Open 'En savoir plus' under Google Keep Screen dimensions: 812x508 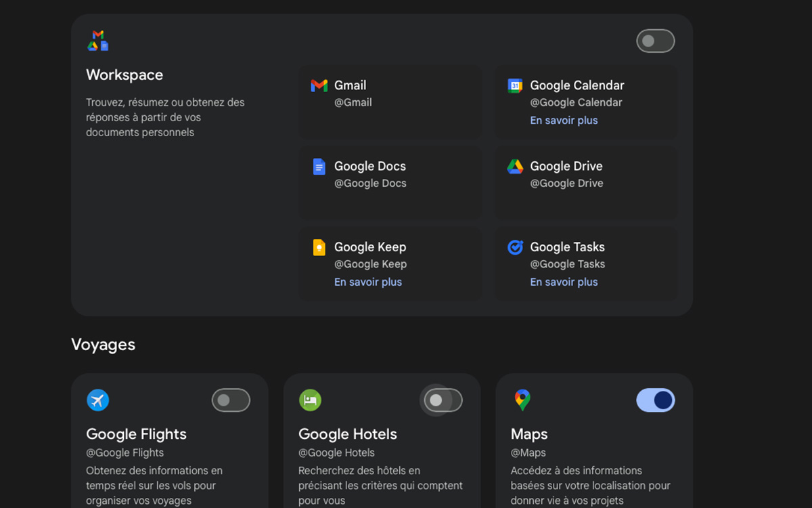click(368, 282)
